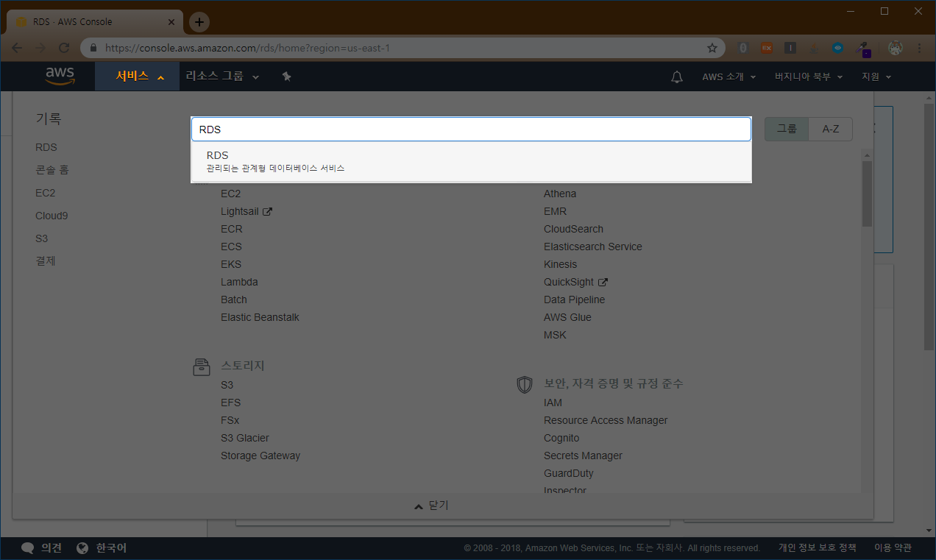This screenshot has width=936, height=560.
Task: Open S3 from history list
Action: [42, 238]
